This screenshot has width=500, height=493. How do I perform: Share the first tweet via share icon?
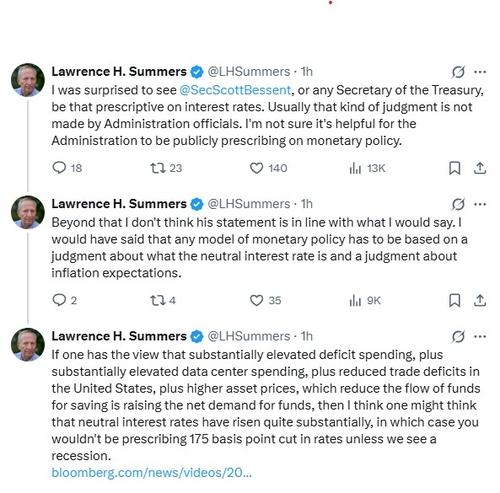point(480,168)
